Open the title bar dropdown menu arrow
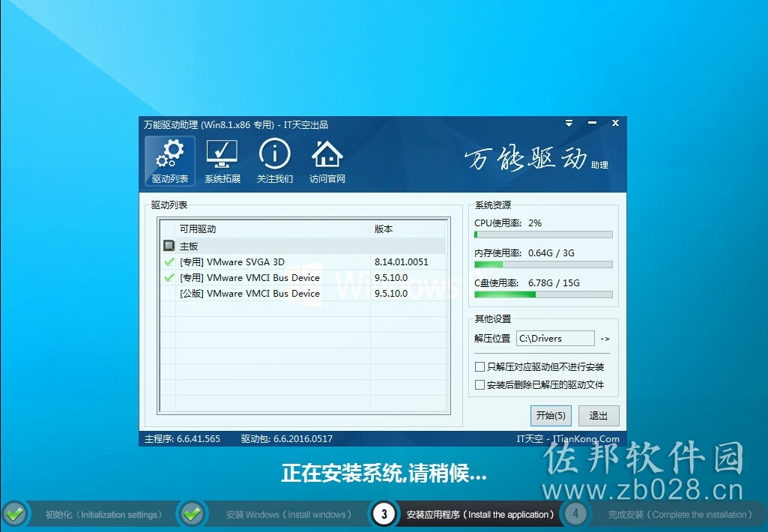This screenshot has height=532, width=768. pos(569,123)
